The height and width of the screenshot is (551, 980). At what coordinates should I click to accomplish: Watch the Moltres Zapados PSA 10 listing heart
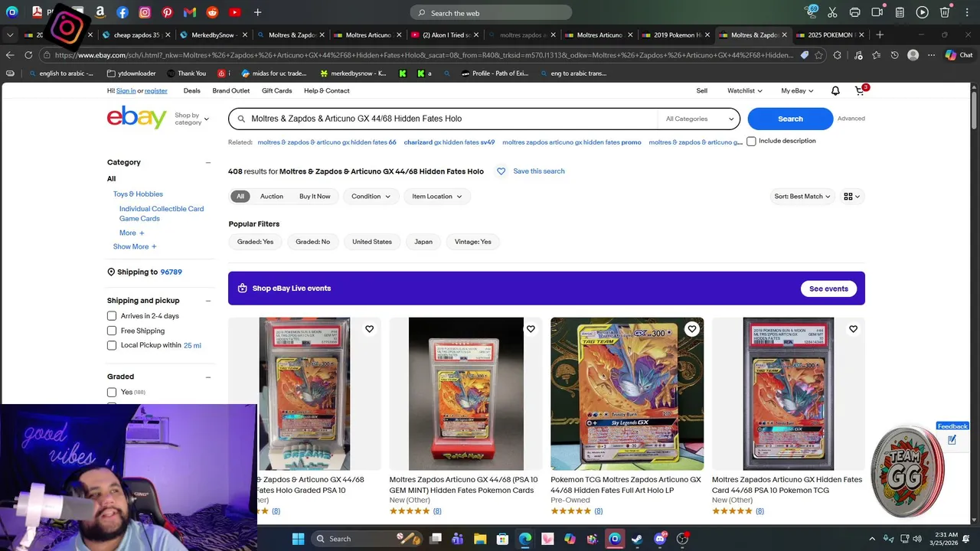(x=853, y=329)
